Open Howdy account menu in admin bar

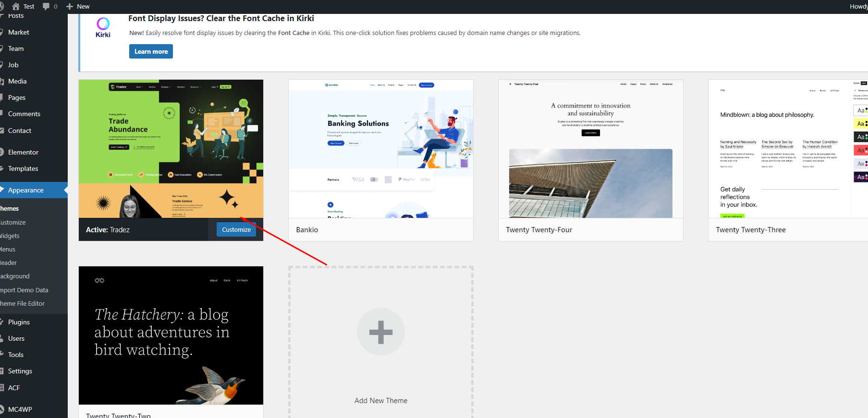click(x=858, y=6)
